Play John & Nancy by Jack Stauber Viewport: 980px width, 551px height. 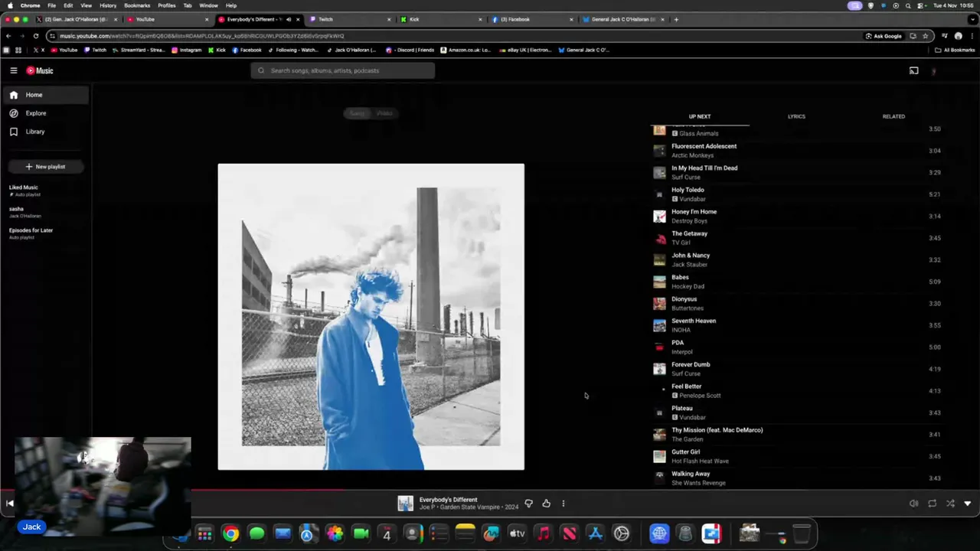[796, 259]
